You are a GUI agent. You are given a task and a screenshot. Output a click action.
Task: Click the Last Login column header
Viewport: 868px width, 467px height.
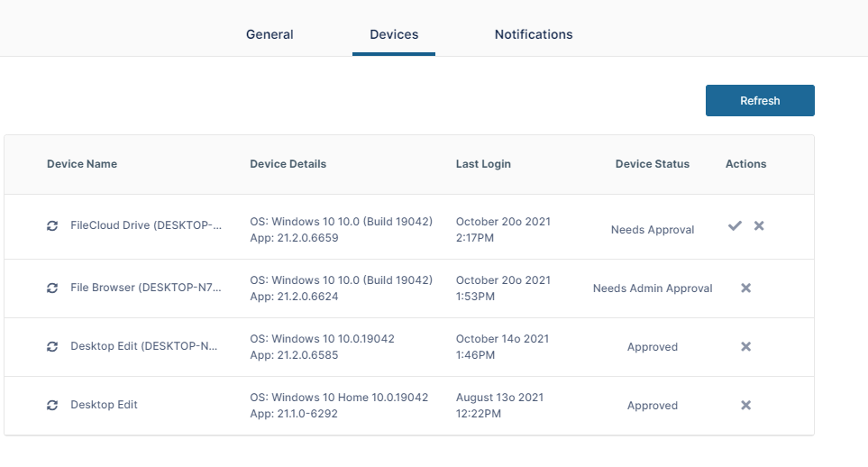(483, 164)
